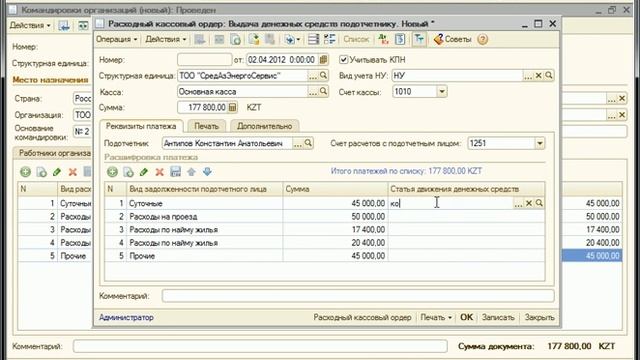This screenshot has width=640, height=360.
Task: Copy row icon in Расшифровка платежа toolbar
Action: pyautogui.click(x=128, y=172)
